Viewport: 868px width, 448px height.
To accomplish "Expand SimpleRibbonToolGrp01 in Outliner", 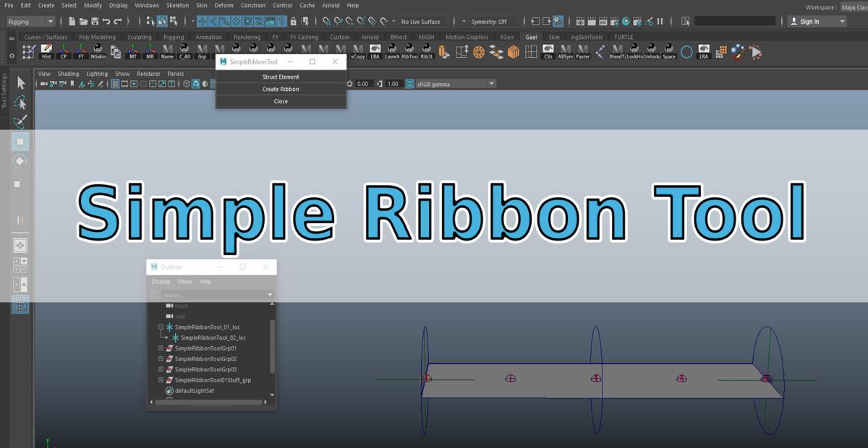I will [x=161, y=348].
